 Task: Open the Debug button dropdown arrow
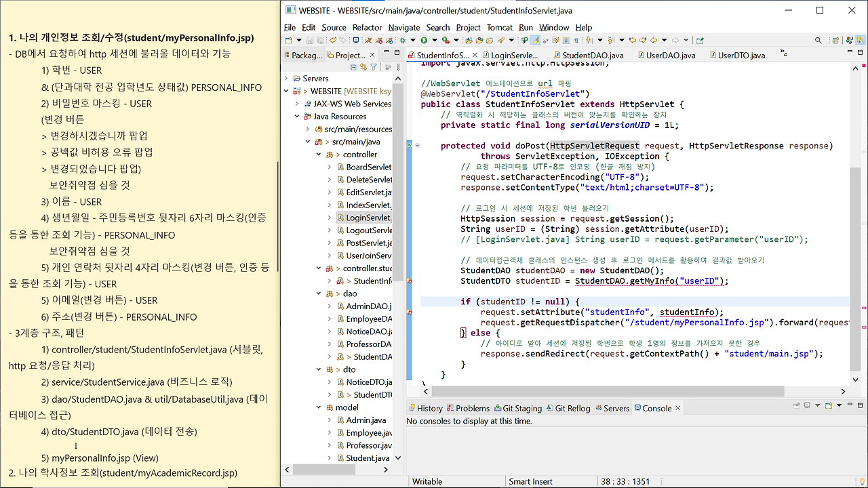pyautogui.click(x=414, y=41)
